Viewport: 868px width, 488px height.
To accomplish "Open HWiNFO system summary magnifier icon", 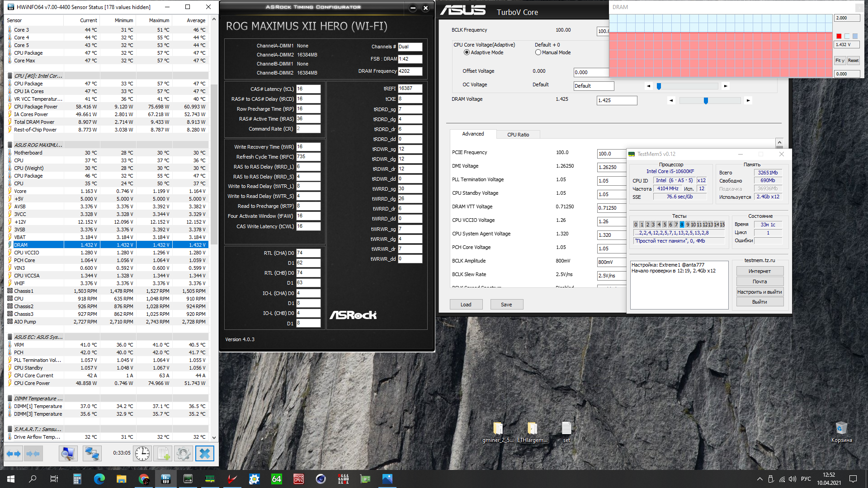I will 68,453.
